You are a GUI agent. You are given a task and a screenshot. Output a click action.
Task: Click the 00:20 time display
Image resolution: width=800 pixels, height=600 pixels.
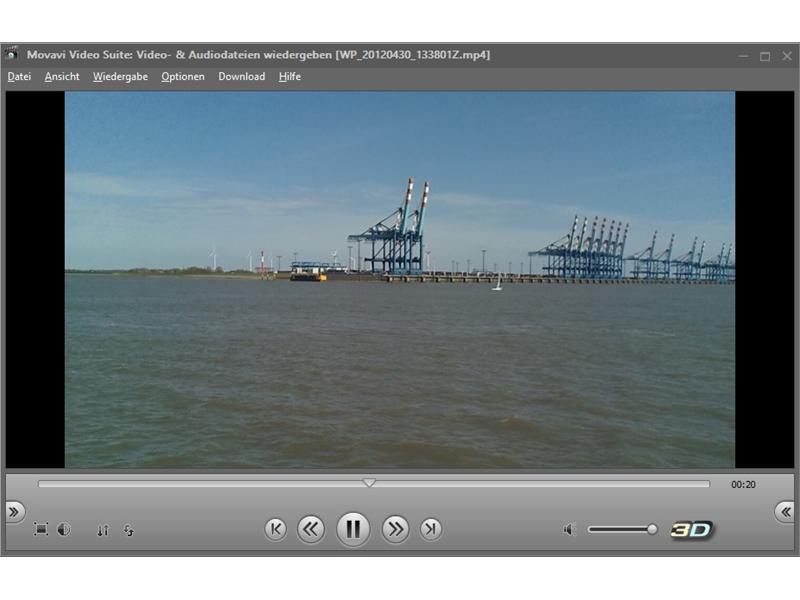(743, 484)
